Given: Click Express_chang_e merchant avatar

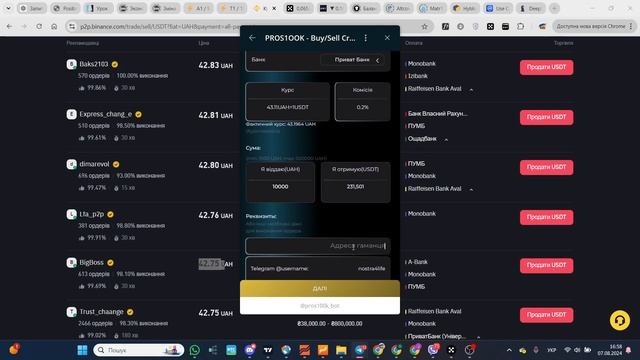Looking at the screenshot, I should (71, 114).
